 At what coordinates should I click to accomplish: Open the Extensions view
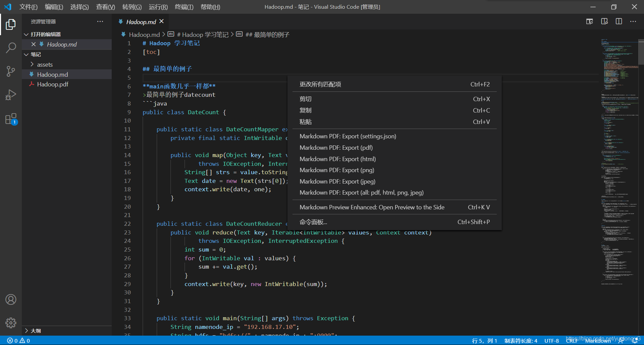click(11, 119)
